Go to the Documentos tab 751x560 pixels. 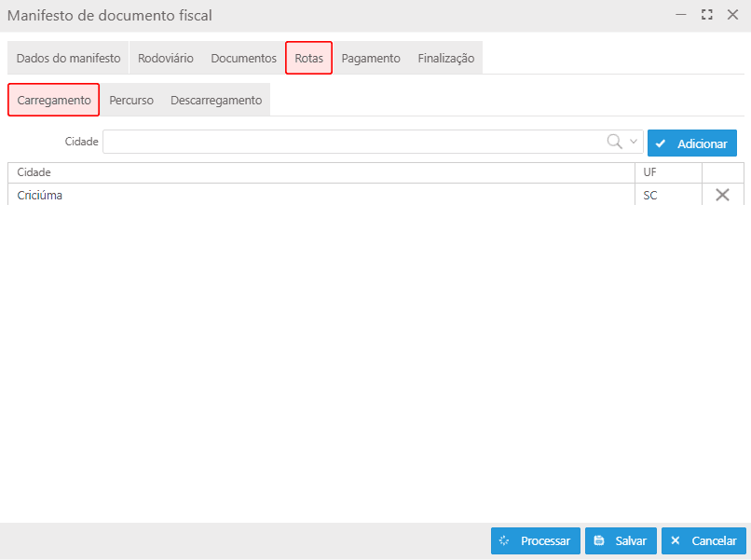[x=243, y=58]
